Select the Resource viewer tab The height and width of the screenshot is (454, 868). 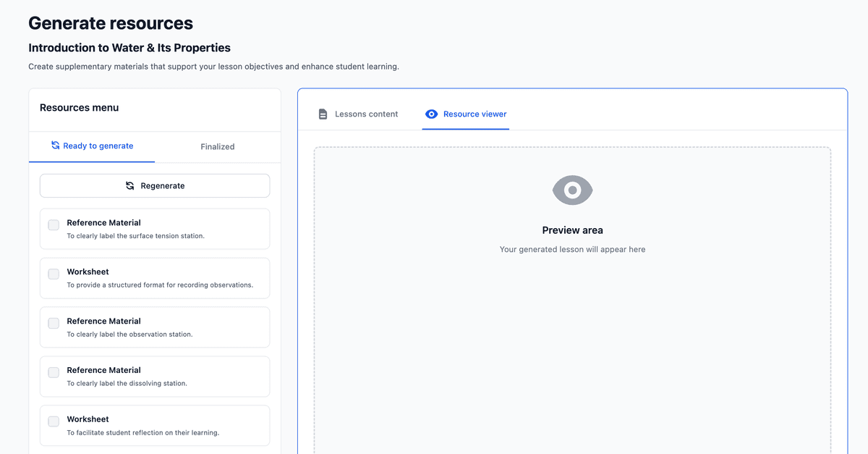pos(475,114)
